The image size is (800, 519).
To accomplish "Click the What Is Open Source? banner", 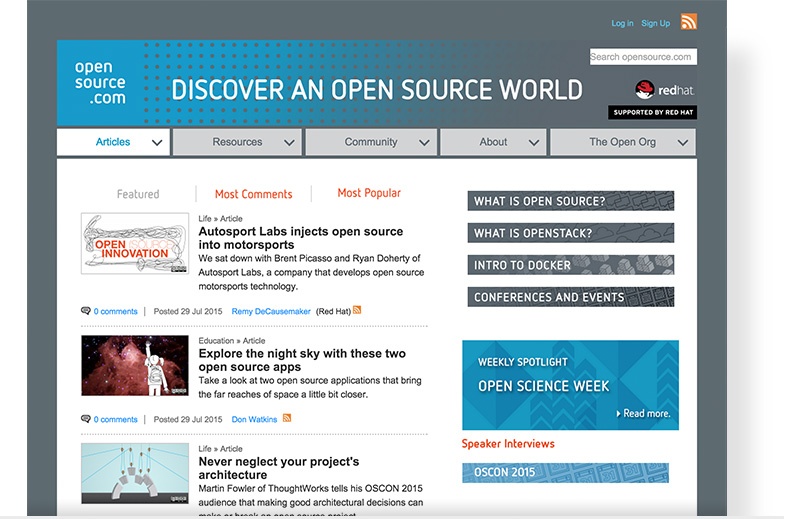I will [570, 201].
